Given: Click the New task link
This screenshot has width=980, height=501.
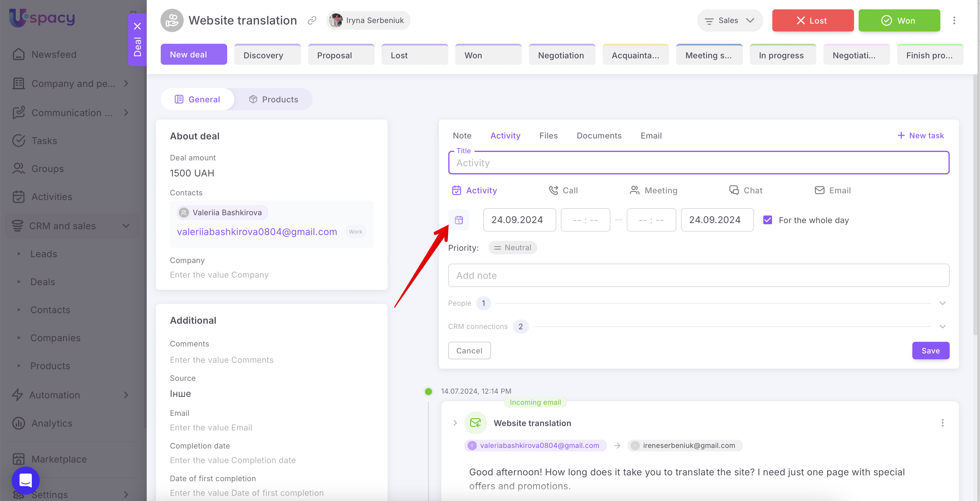Looking at the screenshot, I should [x=921, y=136].
